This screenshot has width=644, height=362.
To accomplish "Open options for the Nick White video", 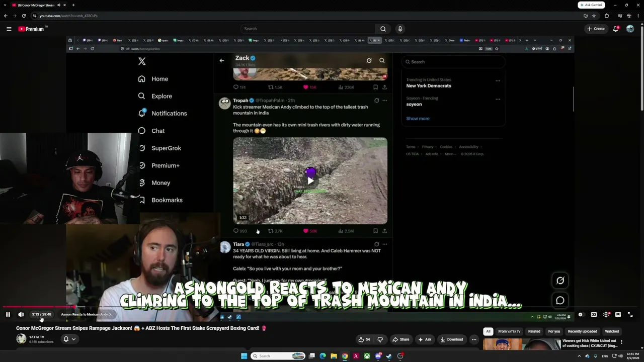I will tap(621, 342).
